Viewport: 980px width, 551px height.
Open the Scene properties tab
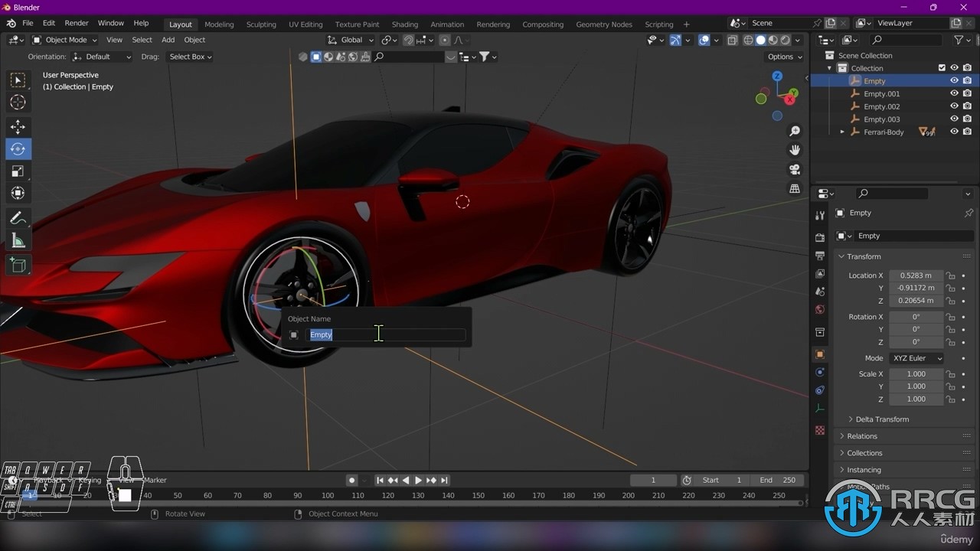click(x=820, y=292)
